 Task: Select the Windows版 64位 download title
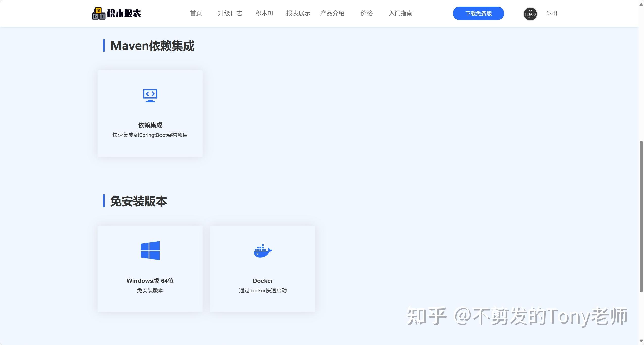pyautogui.click(x=150, y=281)
